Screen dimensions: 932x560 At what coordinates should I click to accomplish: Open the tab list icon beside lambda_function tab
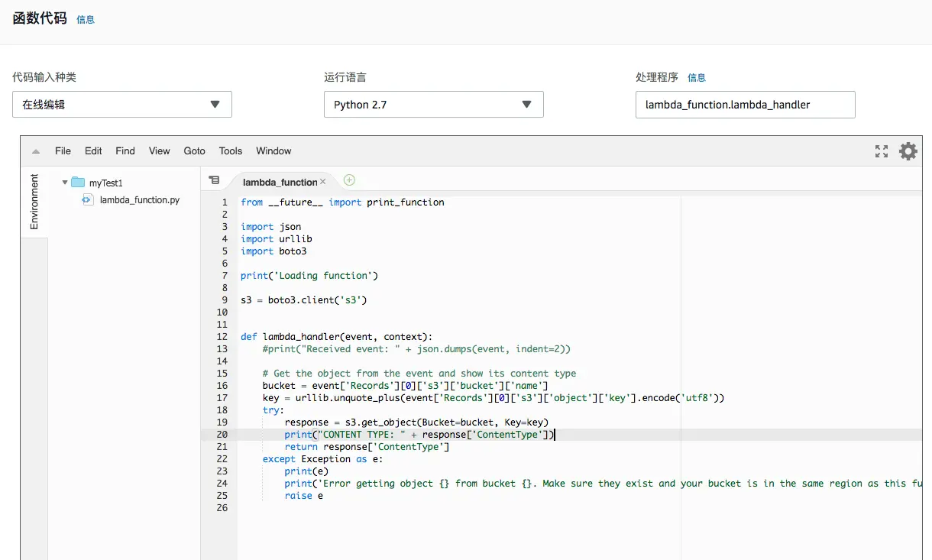point(214,180)
